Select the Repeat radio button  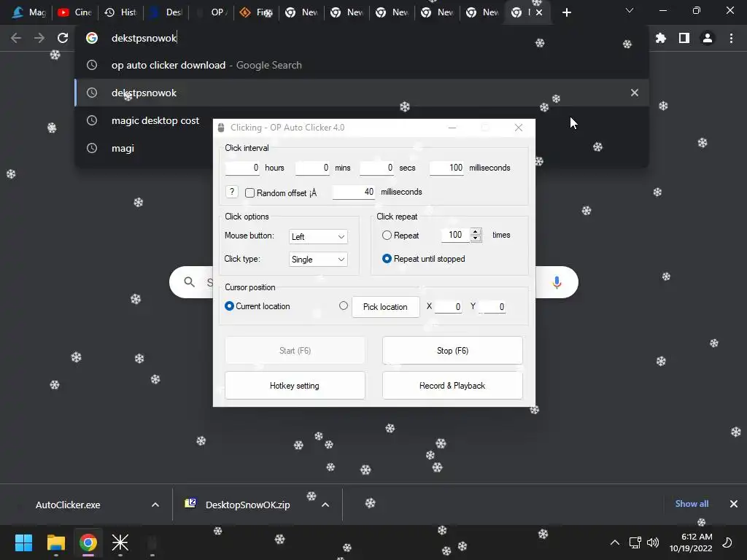(x=387, y=236)
